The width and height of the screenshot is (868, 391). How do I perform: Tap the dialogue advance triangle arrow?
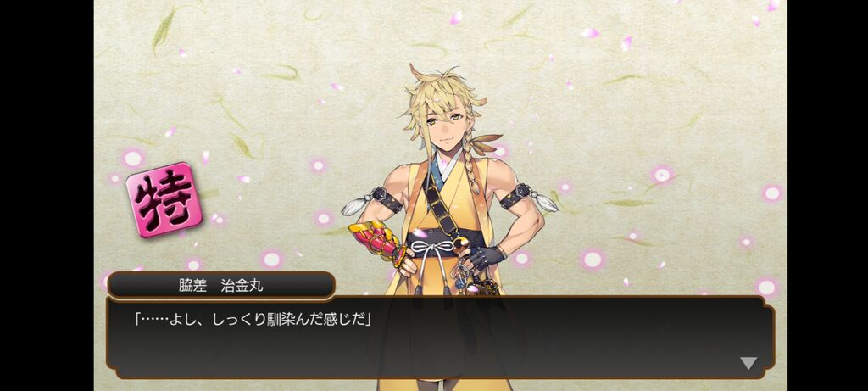[x=748, y=363]
